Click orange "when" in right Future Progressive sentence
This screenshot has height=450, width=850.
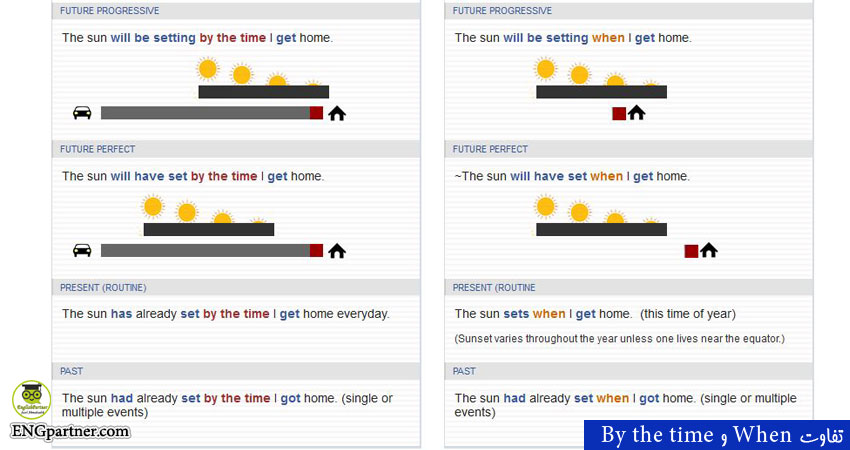coord(608,38)
